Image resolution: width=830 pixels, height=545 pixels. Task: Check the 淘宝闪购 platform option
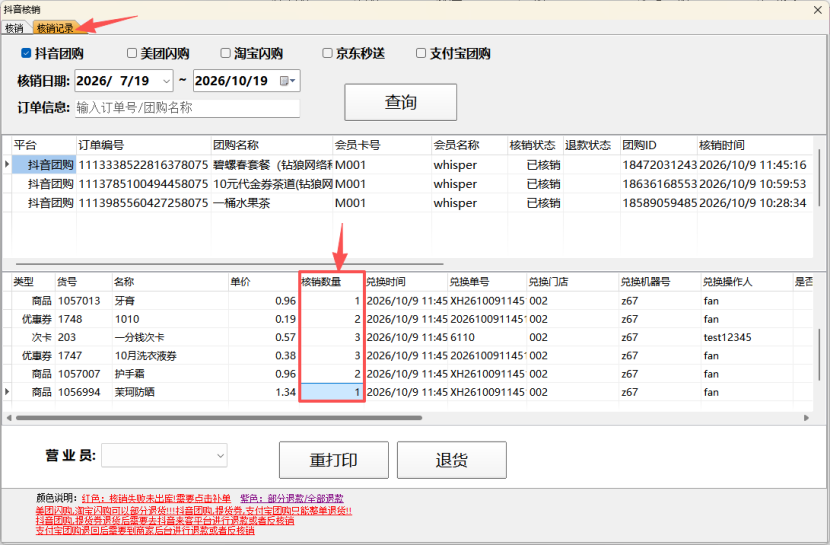pyautogui.click(x=225, y=53)
